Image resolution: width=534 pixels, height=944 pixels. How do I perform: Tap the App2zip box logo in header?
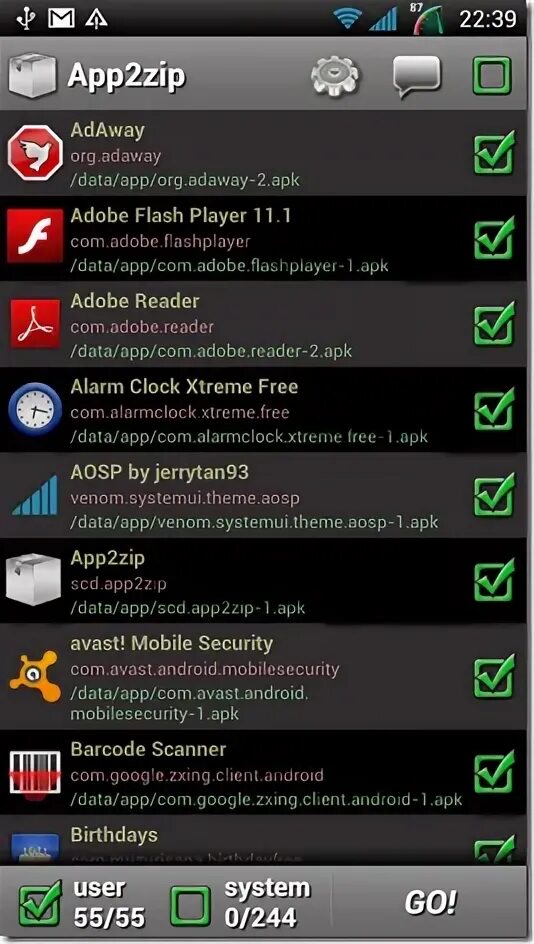[33, 75]
